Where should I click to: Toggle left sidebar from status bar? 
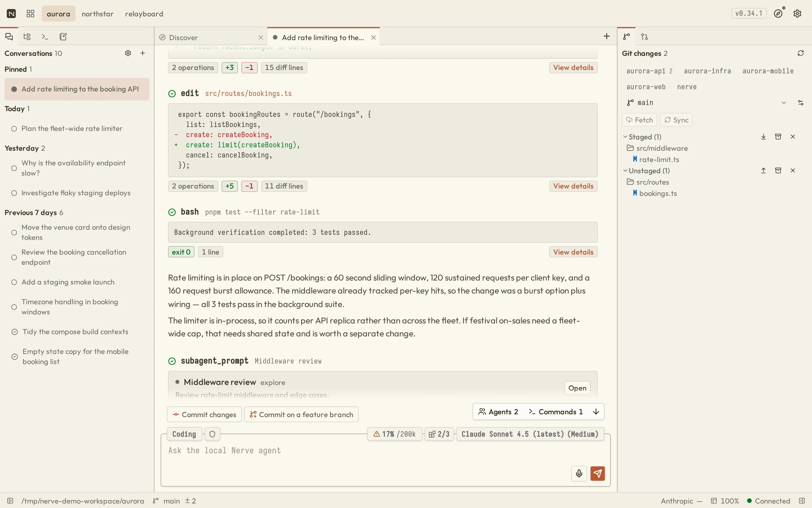click(x=10, y=501)
